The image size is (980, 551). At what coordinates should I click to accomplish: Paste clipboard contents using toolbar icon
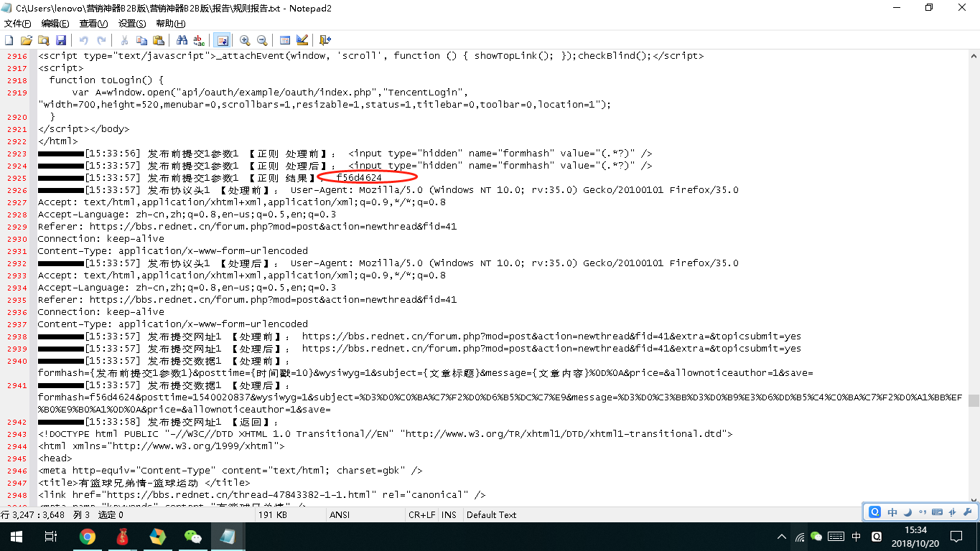[159, 40]
